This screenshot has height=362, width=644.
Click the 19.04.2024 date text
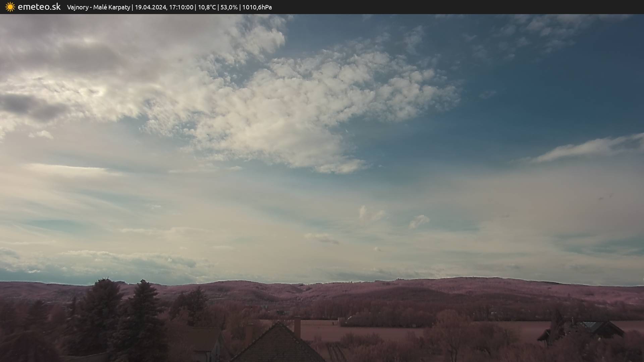(x=151, y=7)
